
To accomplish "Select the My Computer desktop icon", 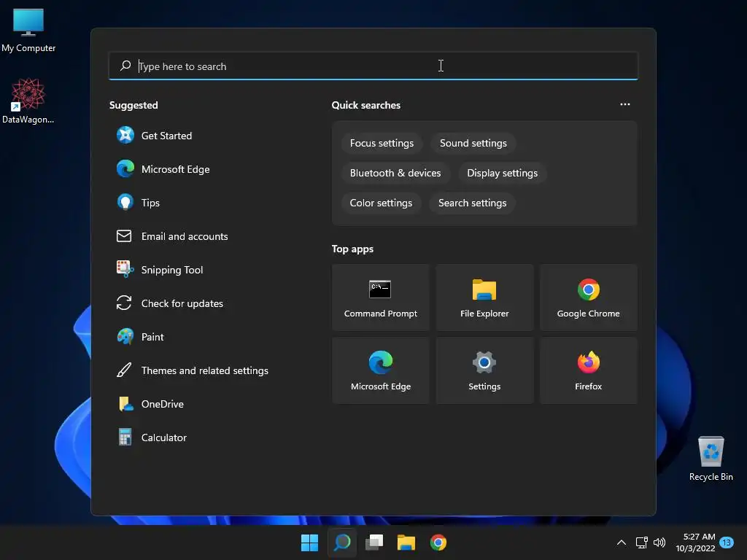I will coord(28,30).
